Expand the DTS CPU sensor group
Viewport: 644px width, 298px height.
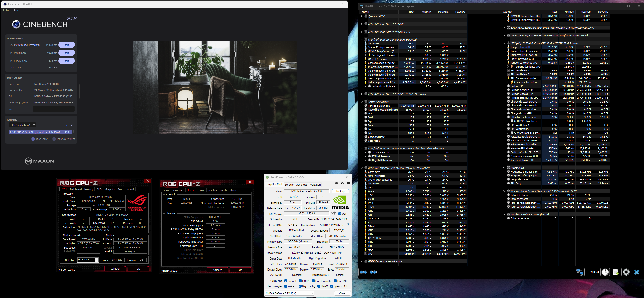pyautogui.click(x=361, y=32)
